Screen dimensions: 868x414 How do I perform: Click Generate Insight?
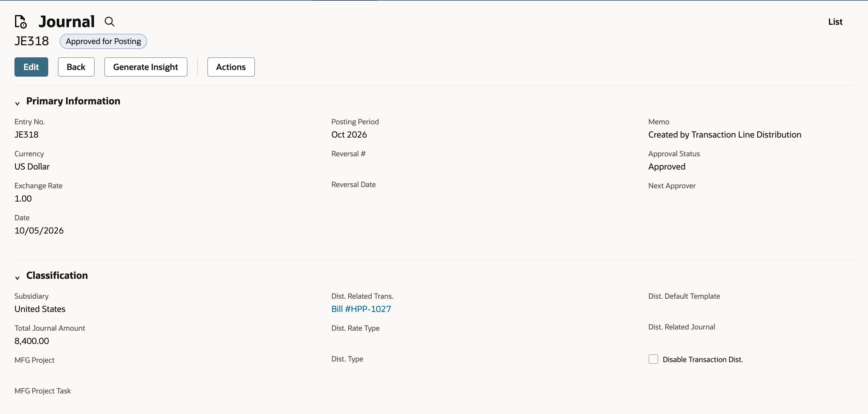coord(146,67)
